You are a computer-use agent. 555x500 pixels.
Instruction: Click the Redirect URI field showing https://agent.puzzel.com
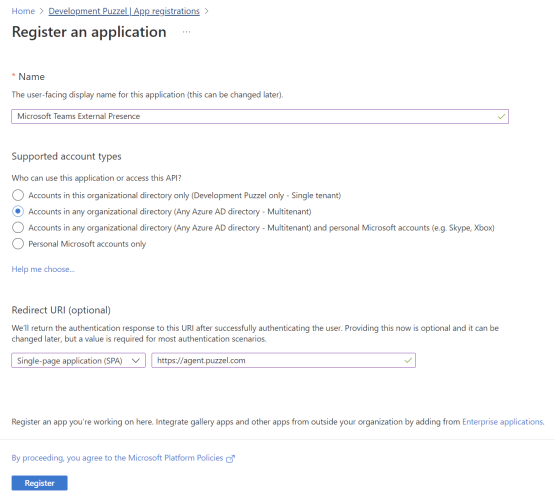tap(283, 361)
